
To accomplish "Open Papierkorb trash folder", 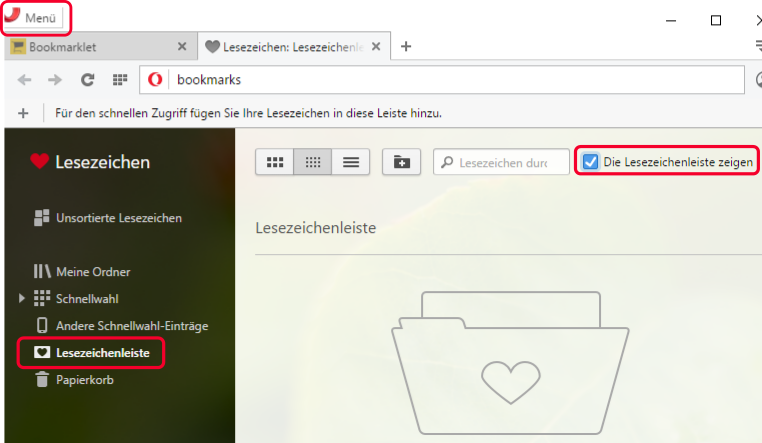I will click(x=74, y=379).
